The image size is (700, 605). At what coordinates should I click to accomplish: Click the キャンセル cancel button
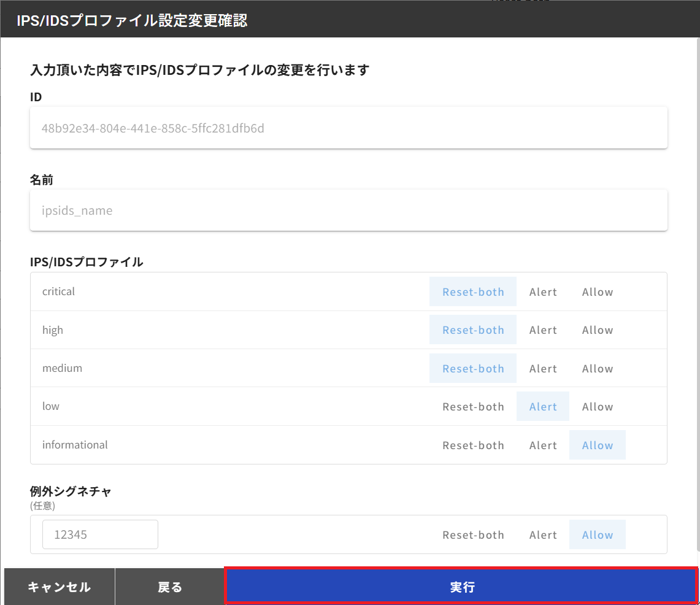pos(59,587)
